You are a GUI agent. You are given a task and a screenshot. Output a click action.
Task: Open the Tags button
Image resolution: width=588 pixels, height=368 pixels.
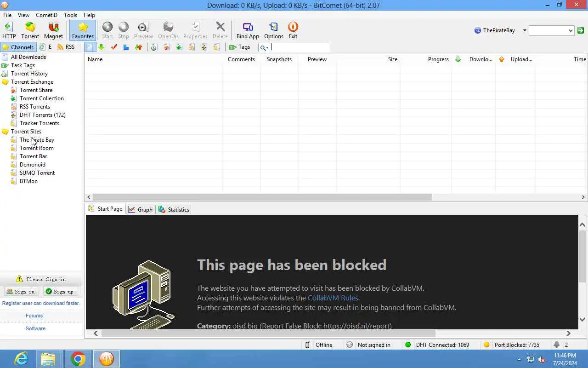(x=239, y=47)
